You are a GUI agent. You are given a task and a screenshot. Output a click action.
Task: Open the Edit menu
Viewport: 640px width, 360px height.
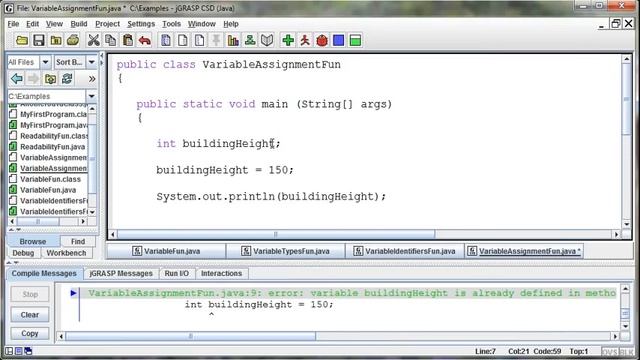pyautogui.click(x=32, y=24)
